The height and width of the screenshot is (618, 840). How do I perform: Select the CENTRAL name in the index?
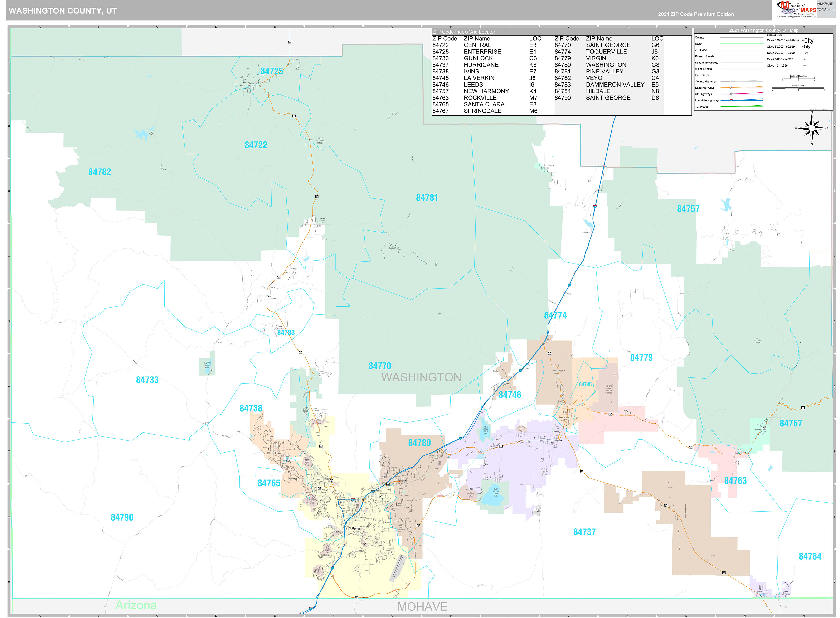coord(477,45)
